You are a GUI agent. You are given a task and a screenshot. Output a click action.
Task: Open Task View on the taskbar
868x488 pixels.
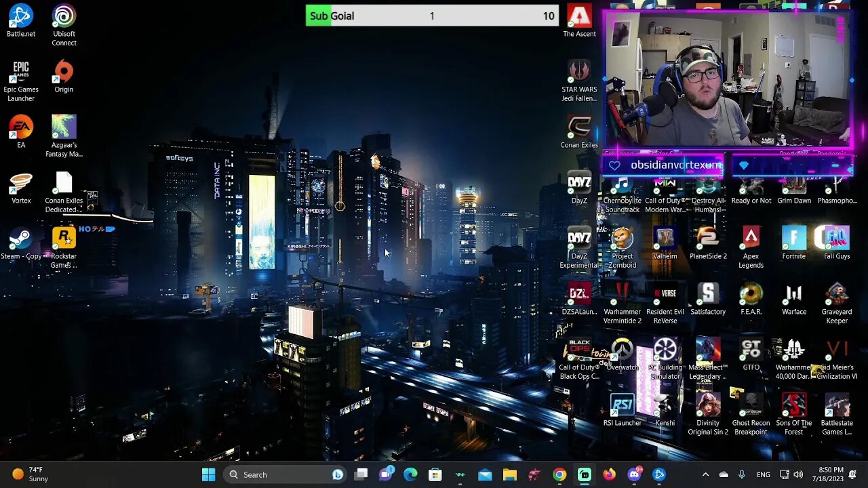(x=361, y=474)
